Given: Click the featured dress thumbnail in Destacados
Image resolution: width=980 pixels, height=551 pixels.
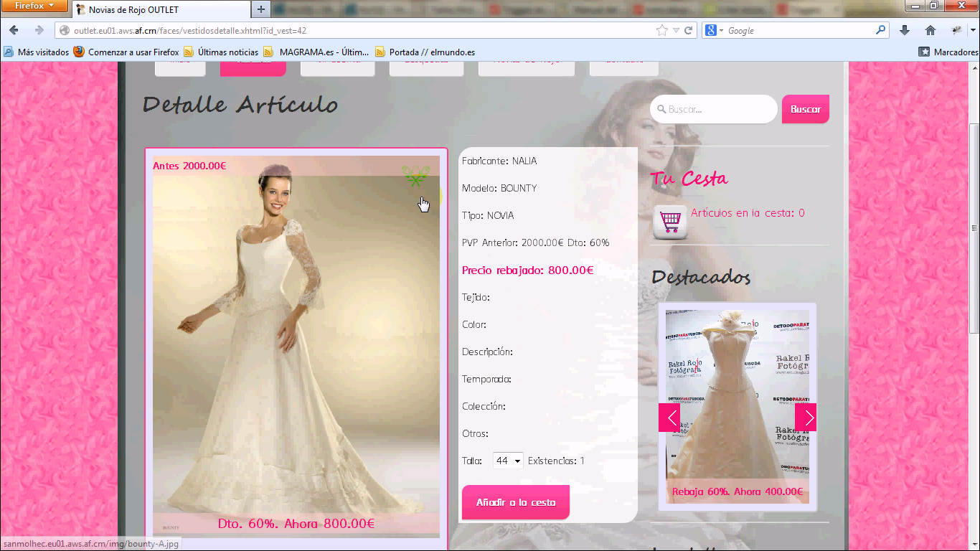Looking at the screenshot, I should pyautogui.click(x=737, y=395).
